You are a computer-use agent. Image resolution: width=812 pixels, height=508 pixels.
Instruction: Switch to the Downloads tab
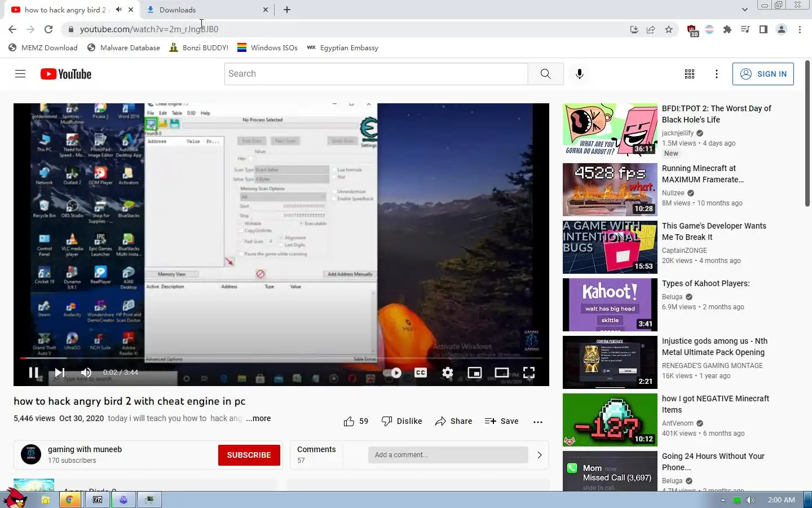tap(207, 10)
